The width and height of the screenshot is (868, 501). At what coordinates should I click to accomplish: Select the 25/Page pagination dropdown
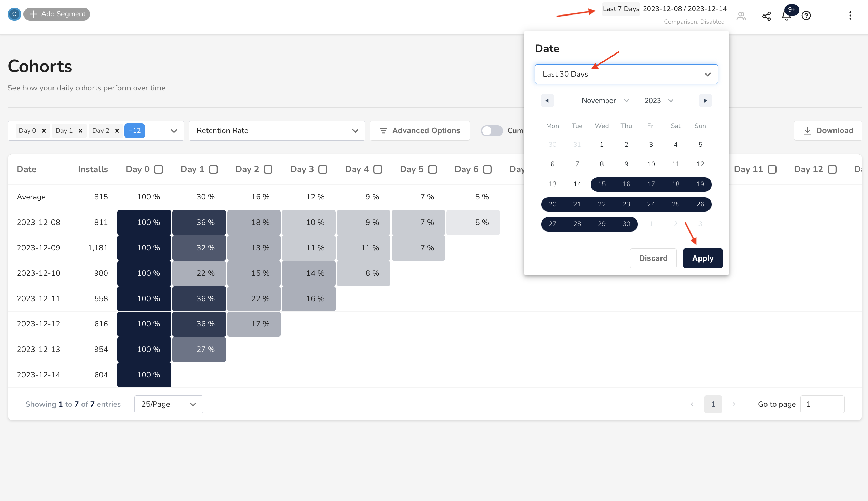(168, 404)
